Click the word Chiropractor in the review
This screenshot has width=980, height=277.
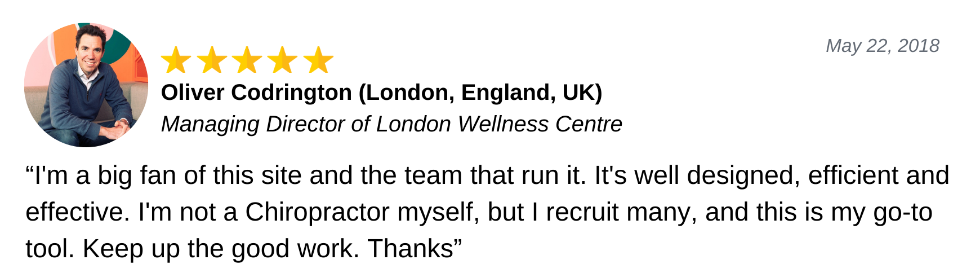[317, 213]
